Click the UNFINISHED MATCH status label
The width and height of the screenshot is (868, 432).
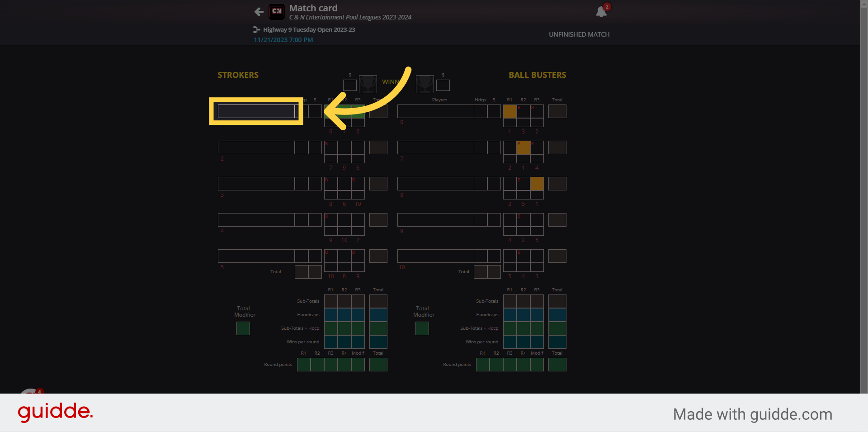[579, 34]
